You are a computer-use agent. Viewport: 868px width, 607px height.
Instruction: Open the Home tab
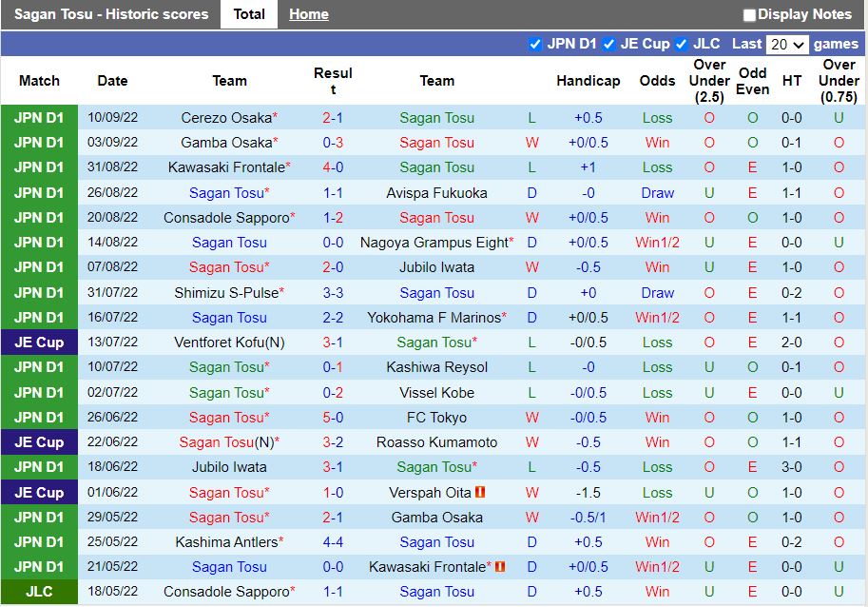tap(308, 14)
